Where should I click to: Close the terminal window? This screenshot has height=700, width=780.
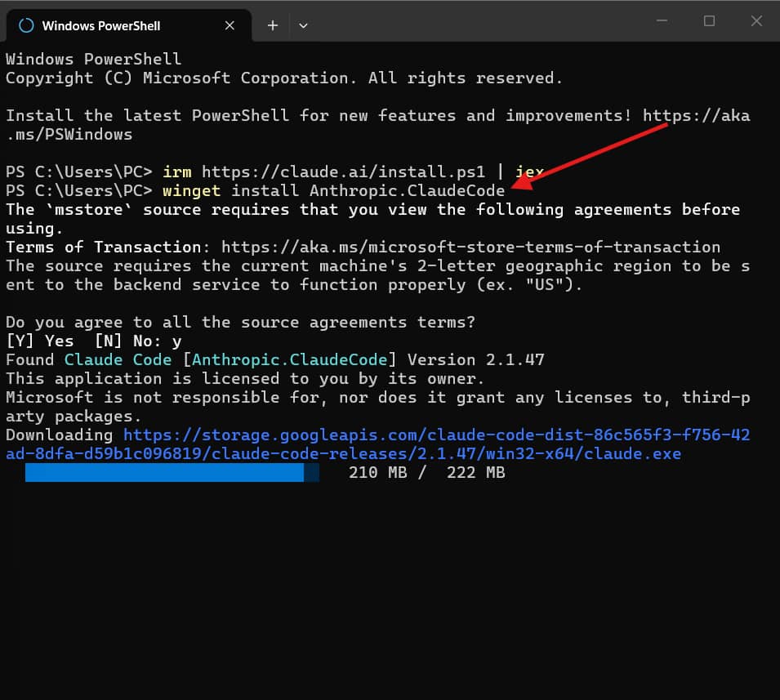point(756,21)
